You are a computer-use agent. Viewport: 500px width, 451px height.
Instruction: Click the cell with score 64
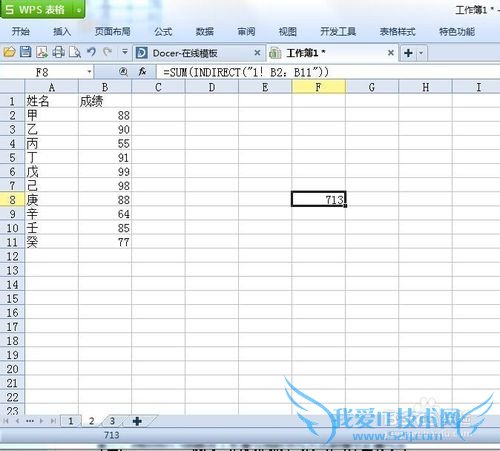point(105,214)
